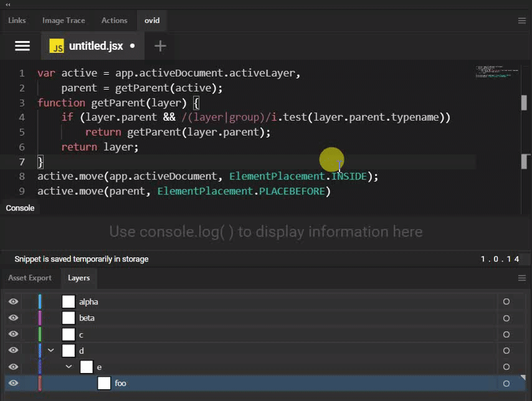Image resolution: width=532 pixels, height=401 pixels.
Task: Click the beta layer thumbnail
Action: [69, 318]
